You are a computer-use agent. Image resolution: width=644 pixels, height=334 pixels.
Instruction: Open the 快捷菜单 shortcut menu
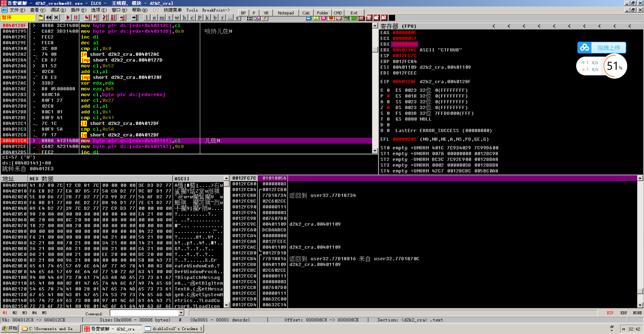(x=172, y=10)
